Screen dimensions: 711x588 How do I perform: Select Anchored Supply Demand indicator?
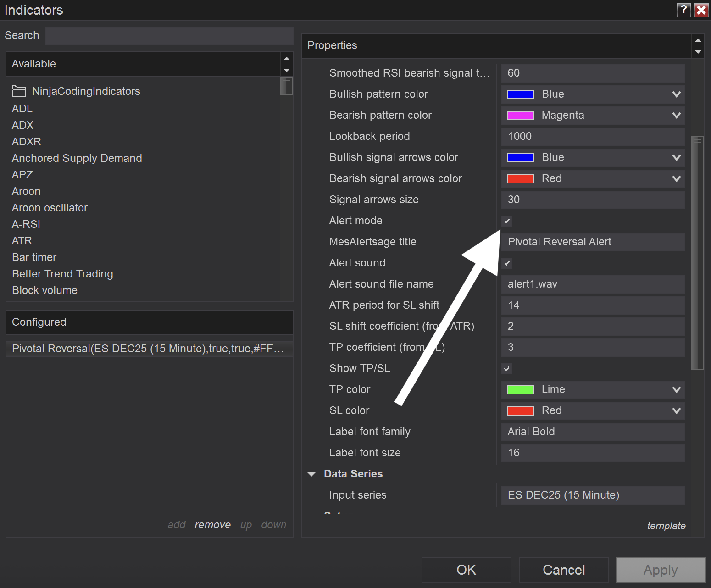point(77,158)
